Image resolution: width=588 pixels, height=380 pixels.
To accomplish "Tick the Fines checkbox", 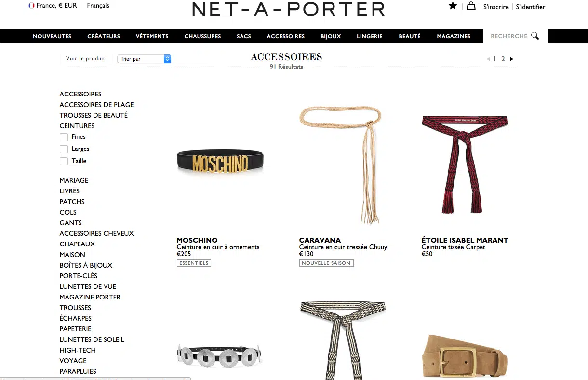I will [64, 137].
